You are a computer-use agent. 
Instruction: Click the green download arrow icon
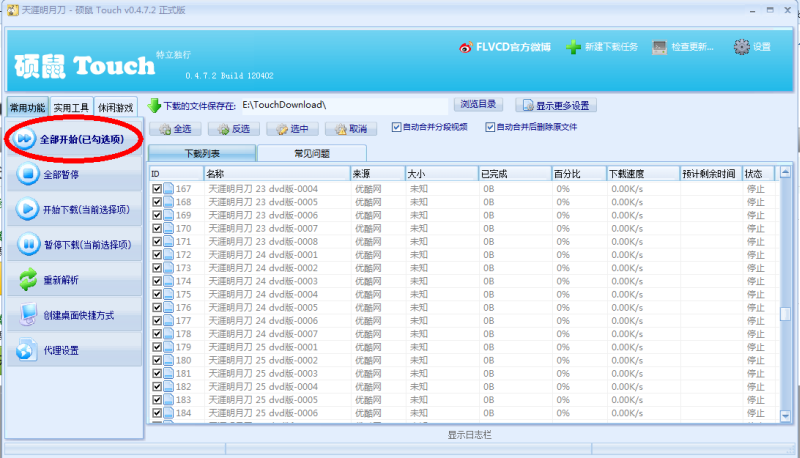coord(154,106)
